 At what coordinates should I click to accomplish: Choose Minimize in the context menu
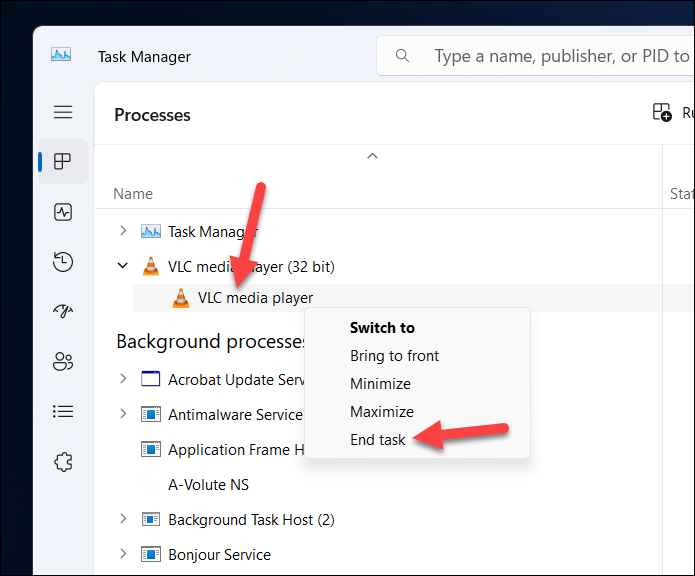tap(380, 384)
